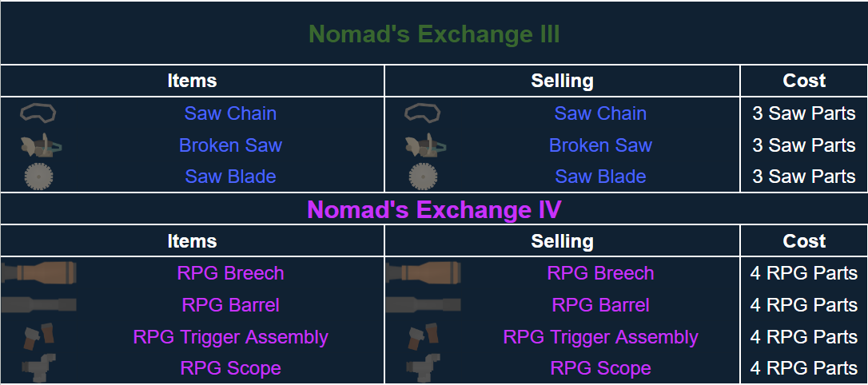The image size is (868, 385).
Task: Click the RPG Scope icon in Selling column
Action: click(x=424, y=368)
